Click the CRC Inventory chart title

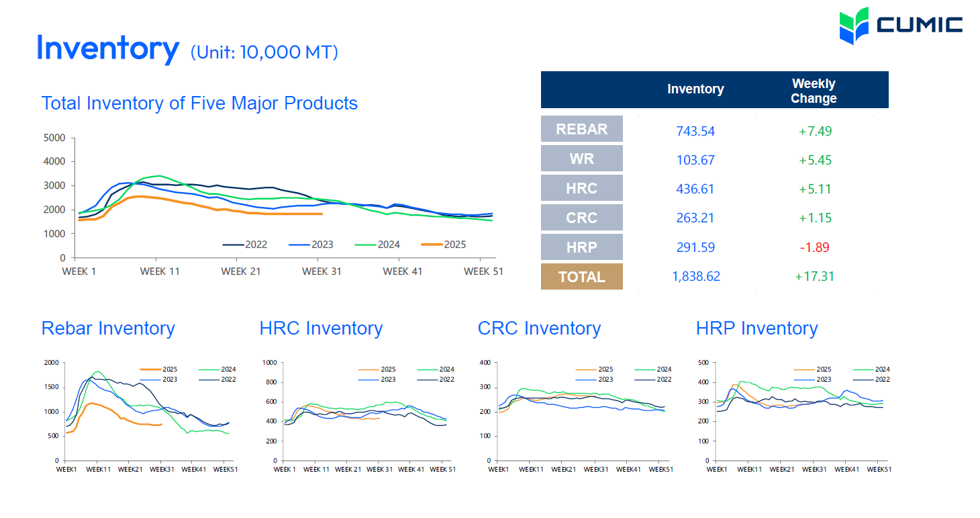coord(539,329)
